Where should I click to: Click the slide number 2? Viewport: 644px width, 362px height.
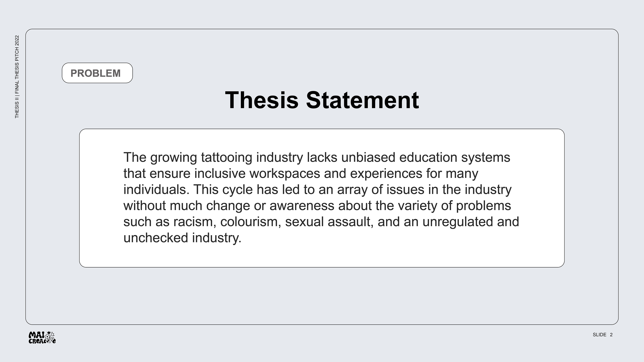611,335
